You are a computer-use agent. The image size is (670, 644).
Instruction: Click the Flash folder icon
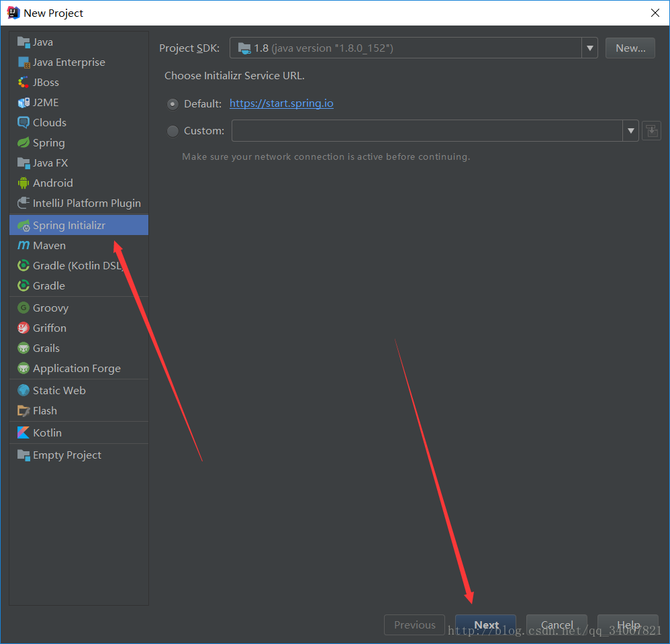[x=23, y=411]
